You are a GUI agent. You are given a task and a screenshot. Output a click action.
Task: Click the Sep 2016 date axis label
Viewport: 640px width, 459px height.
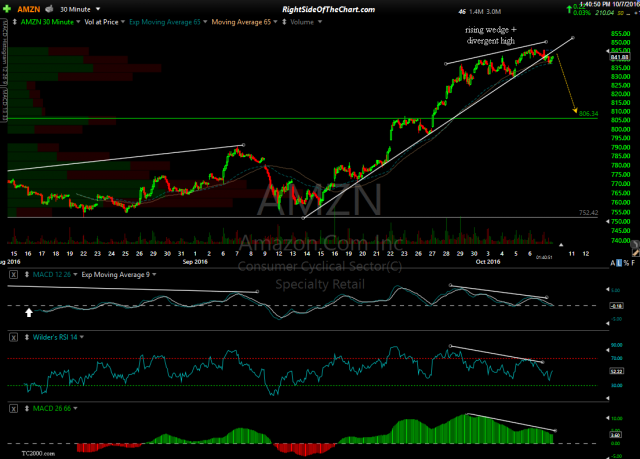point(195,262)
